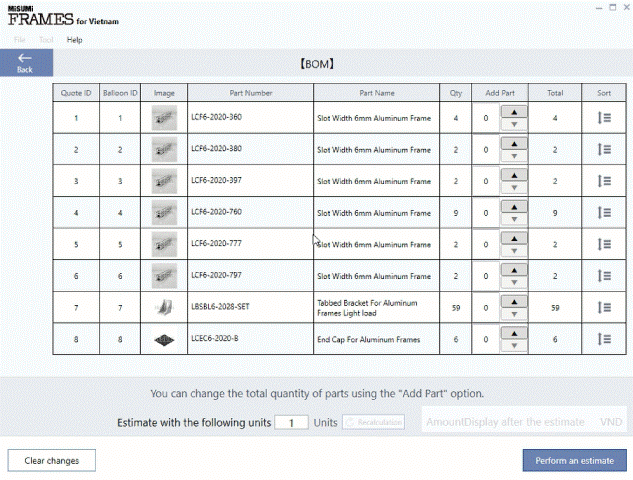The width and height of the screenshot is (633, 480).
Task: Increase Add Part for LBSBL6-2028-SET
Action: (x=514, y=300)
